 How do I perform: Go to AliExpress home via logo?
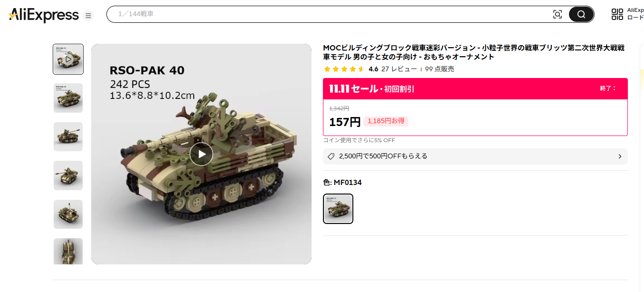(x=44, y=15)
